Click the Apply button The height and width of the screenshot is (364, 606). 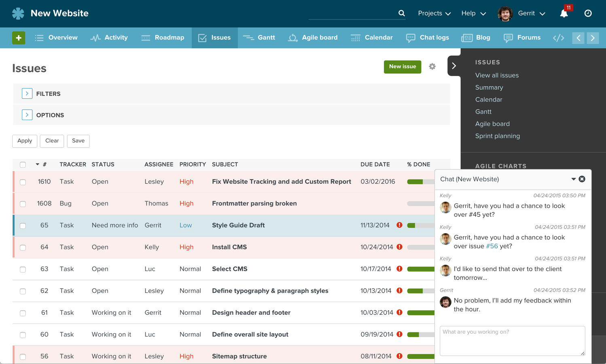click(x=25, y=141)
